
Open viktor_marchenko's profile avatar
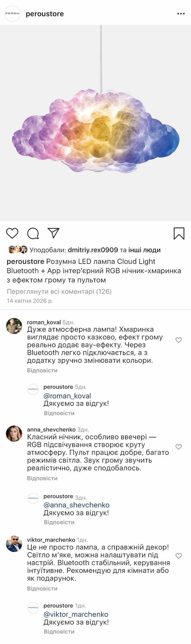click(14, 544)
